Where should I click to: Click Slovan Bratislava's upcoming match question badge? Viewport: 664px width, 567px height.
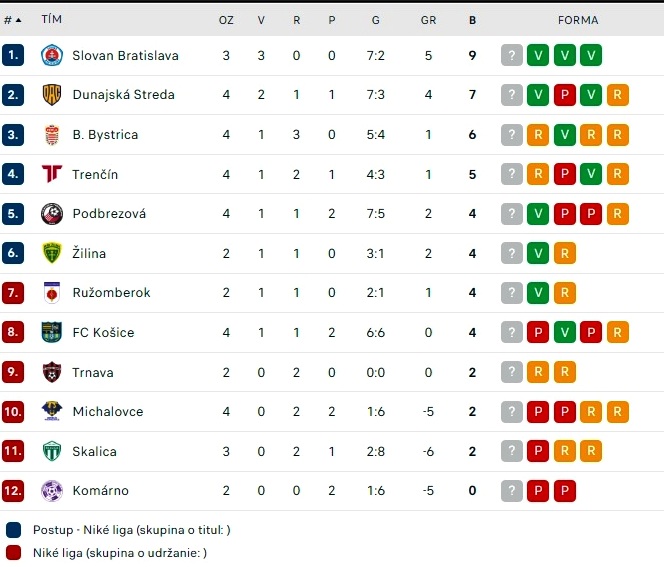tap(512, 55)
